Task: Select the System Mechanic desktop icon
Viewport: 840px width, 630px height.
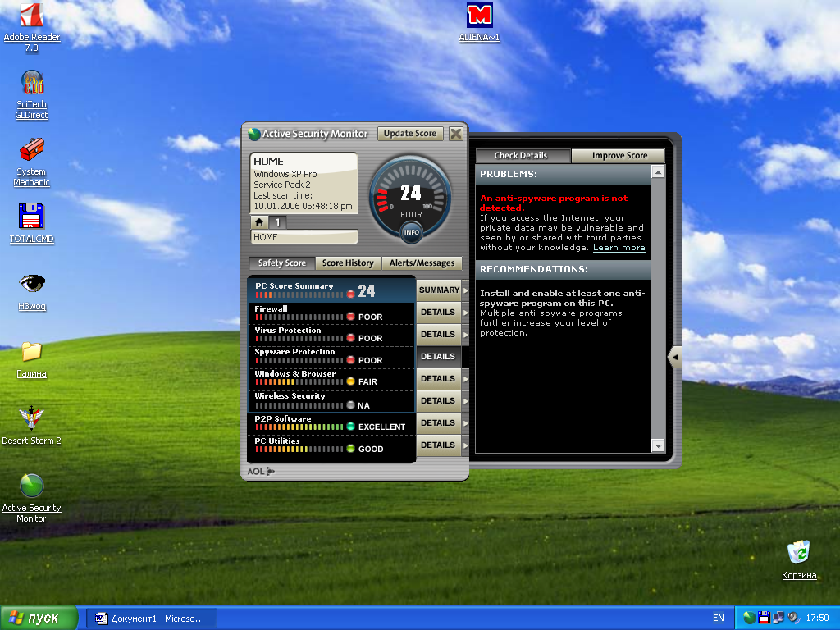Action: [x=32, y=162]
